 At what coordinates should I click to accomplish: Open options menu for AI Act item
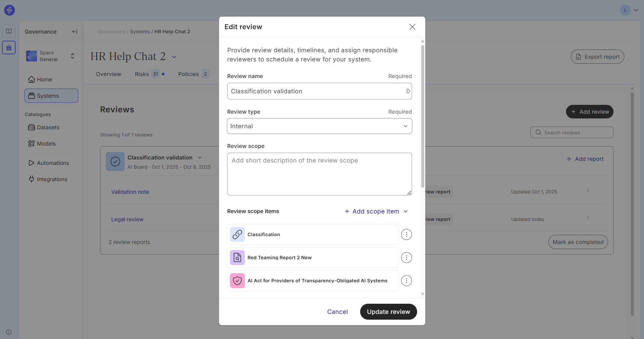(x=406, y=281)
